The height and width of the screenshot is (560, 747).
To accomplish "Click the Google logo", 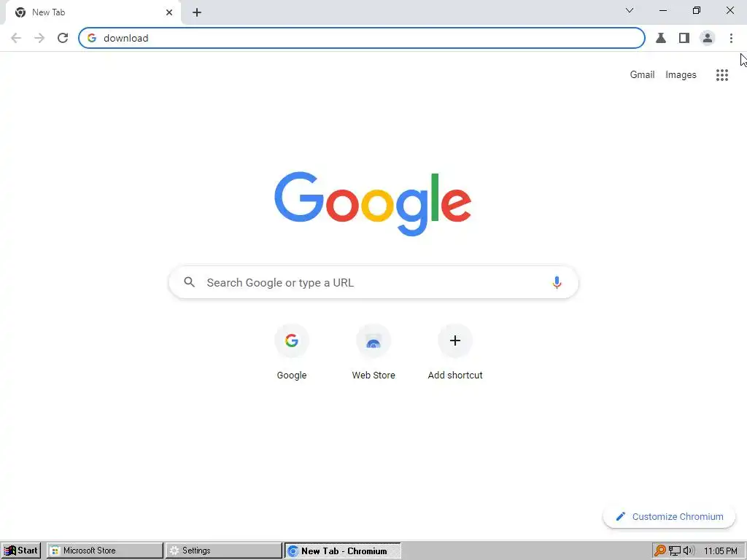I will click(x=373, y=204).
